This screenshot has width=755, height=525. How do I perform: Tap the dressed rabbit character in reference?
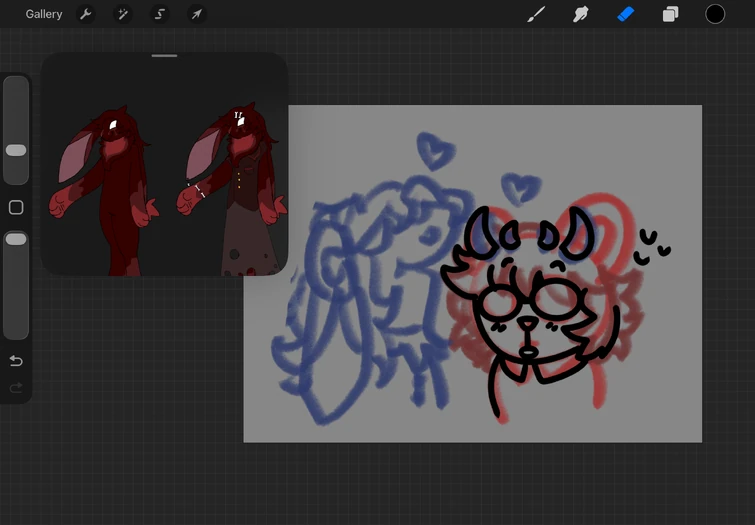pos(234,188)
